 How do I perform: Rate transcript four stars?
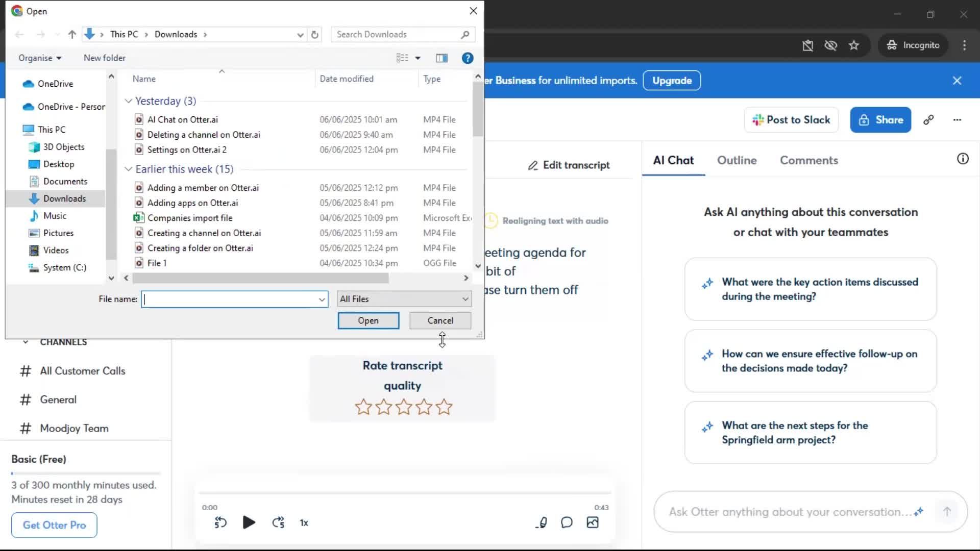424,407
